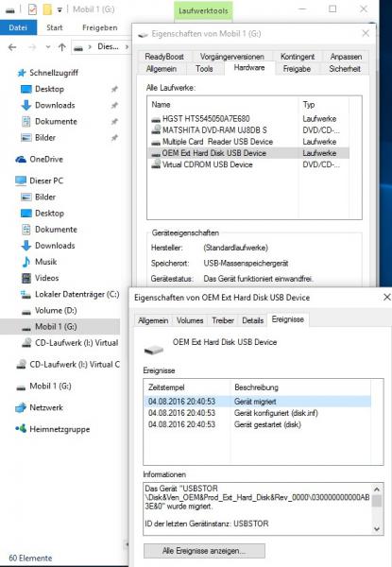Click the up-directory arrow in Explorer
The height and width of the screenshot is (567, 392).
point(61,47)
